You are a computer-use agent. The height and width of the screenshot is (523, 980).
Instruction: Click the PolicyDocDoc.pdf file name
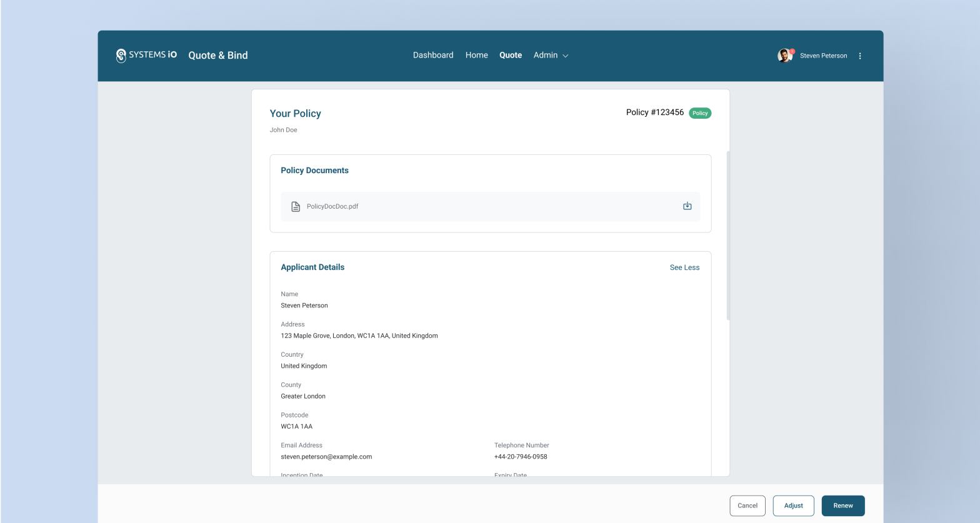(x=332, y=206)
